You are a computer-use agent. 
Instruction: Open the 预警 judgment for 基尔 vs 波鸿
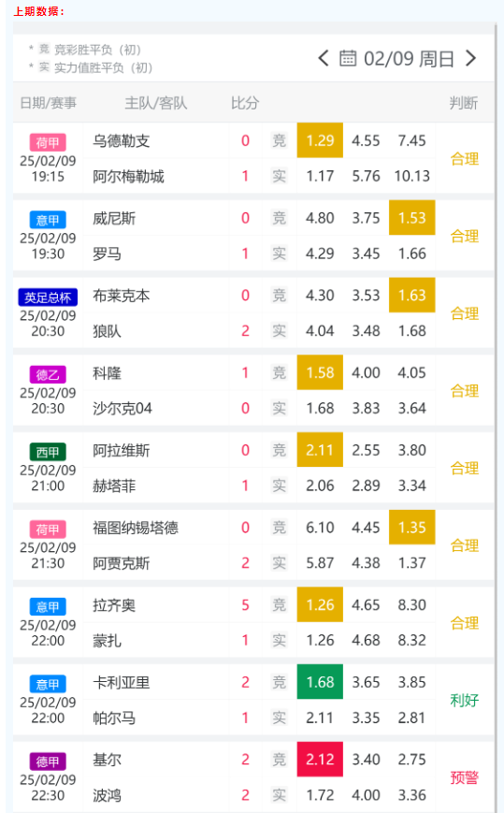[464, 777]
